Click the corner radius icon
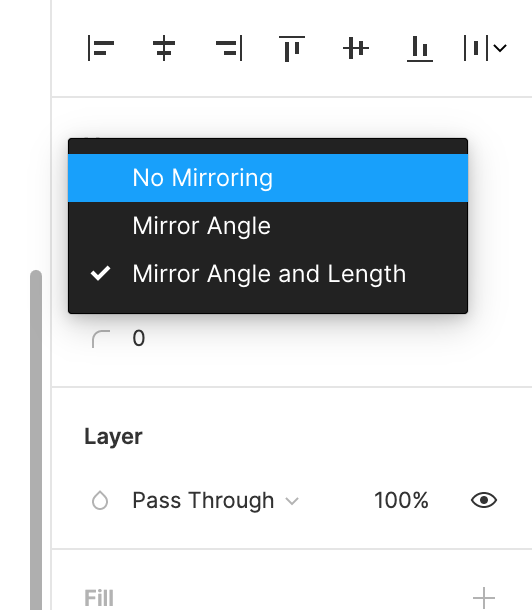 click(x=101, y=338)
